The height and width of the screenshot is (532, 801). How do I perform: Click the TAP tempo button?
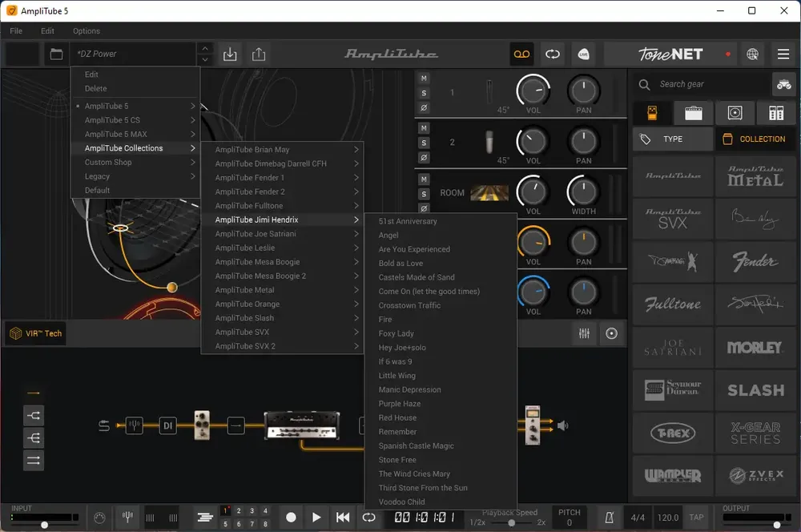[x=696, y=518]
